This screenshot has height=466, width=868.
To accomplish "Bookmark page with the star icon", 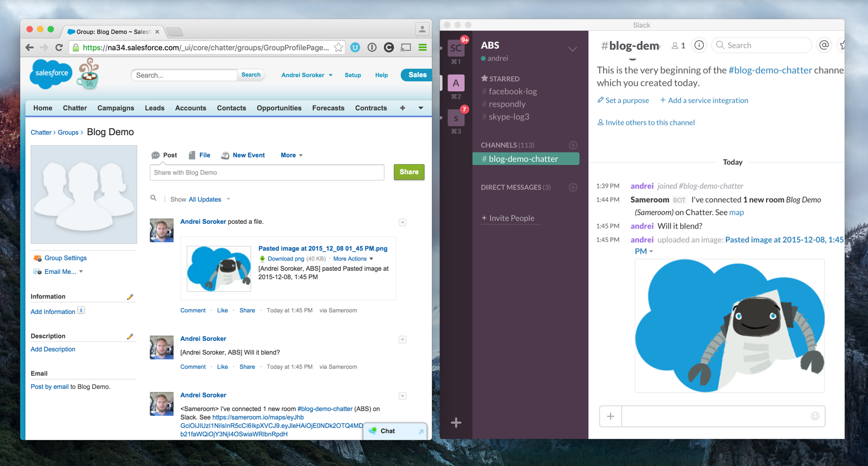I will [x=339, y=47].
